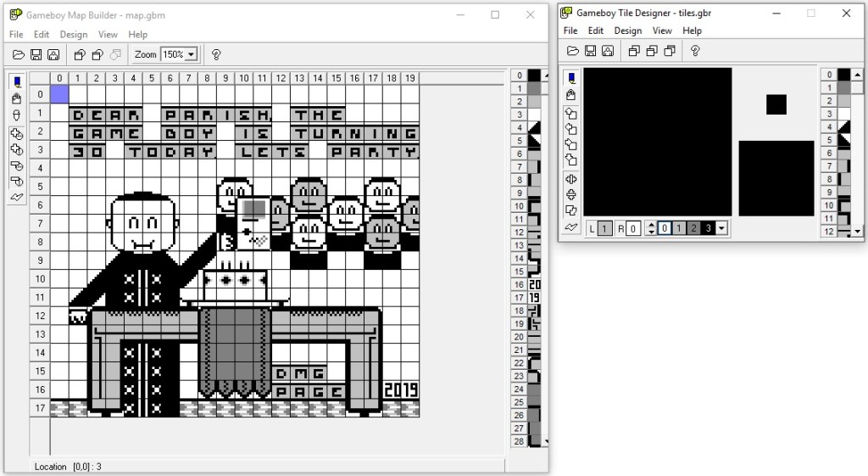Image resolution: width=868 pixels, height=476 pixels.
Task: Open Design menu in Tile Designer
Action: click(x=628, y=31)
